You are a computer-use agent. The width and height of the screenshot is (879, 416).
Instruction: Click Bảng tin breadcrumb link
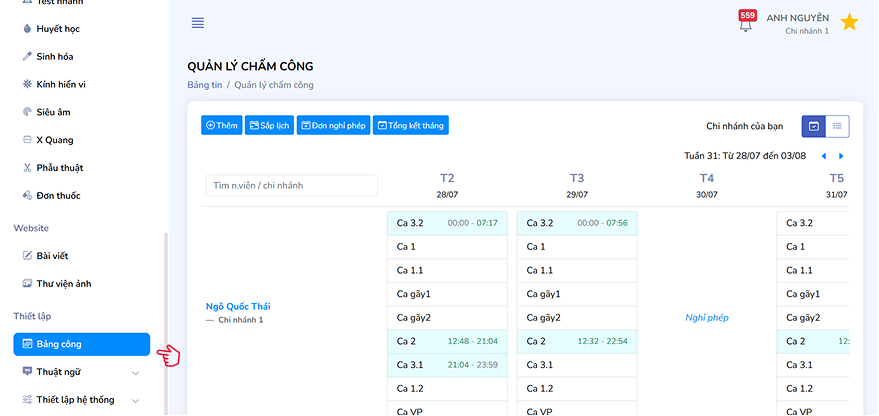click(x=204, y=85)
